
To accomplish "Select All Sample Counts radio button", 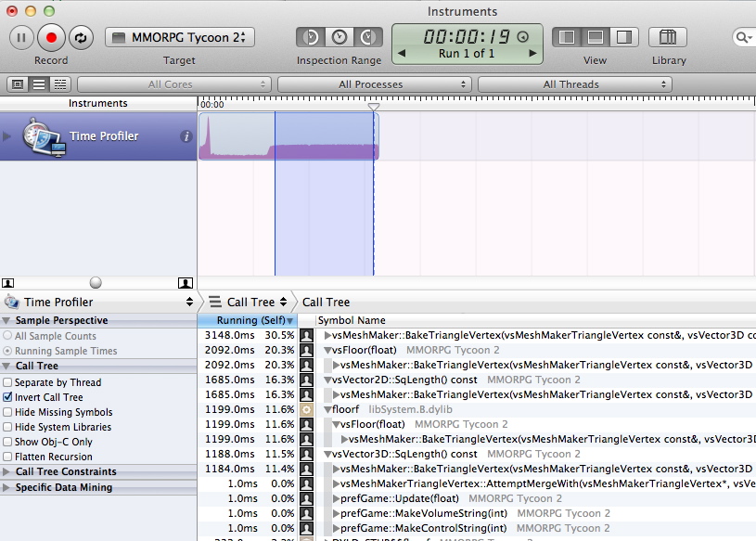I will tap(7, 336).
